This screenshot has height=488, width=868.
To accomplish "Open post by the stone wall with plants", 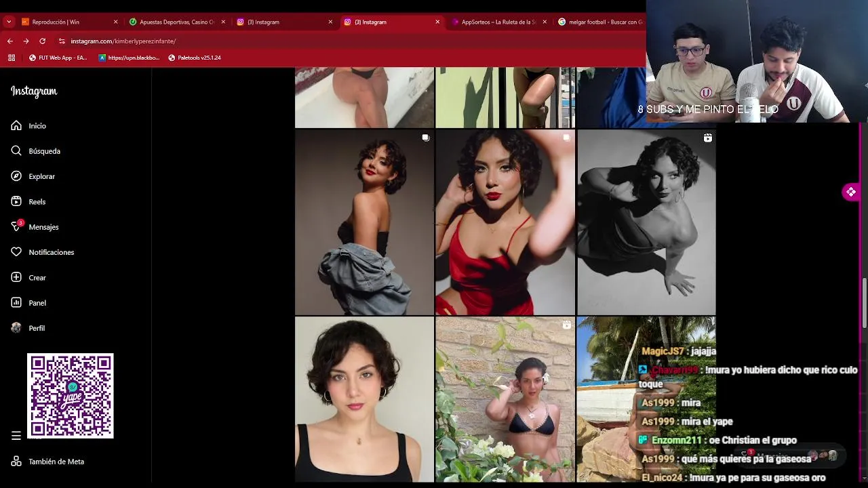I will click(505, 400).
